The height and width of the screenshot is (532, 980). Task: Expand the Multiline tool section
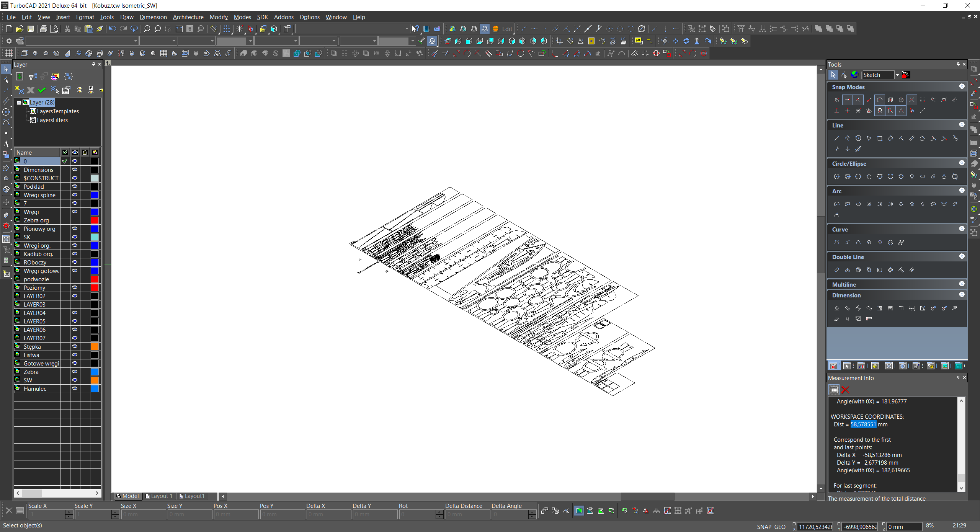click(962, 284)
